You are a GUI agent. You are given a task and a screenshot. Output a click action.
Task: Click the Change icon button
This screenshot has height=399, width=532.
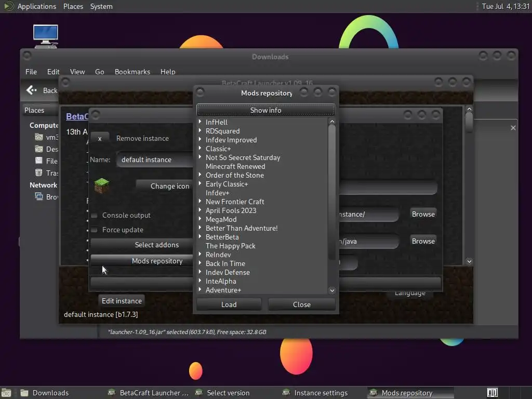(x=165, y=186)
